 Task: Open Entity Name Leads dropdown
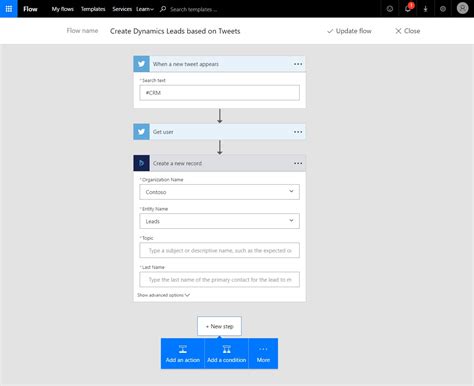click(219, 221)
